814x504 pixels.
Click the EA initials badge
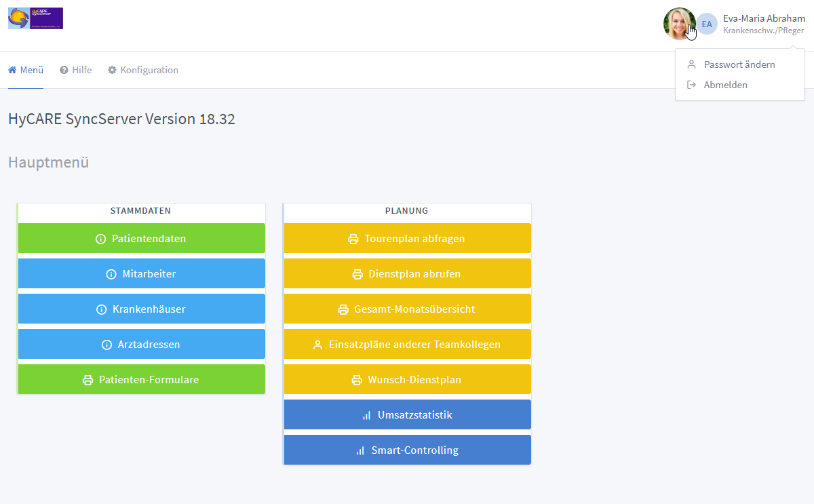tap(707, 24)
